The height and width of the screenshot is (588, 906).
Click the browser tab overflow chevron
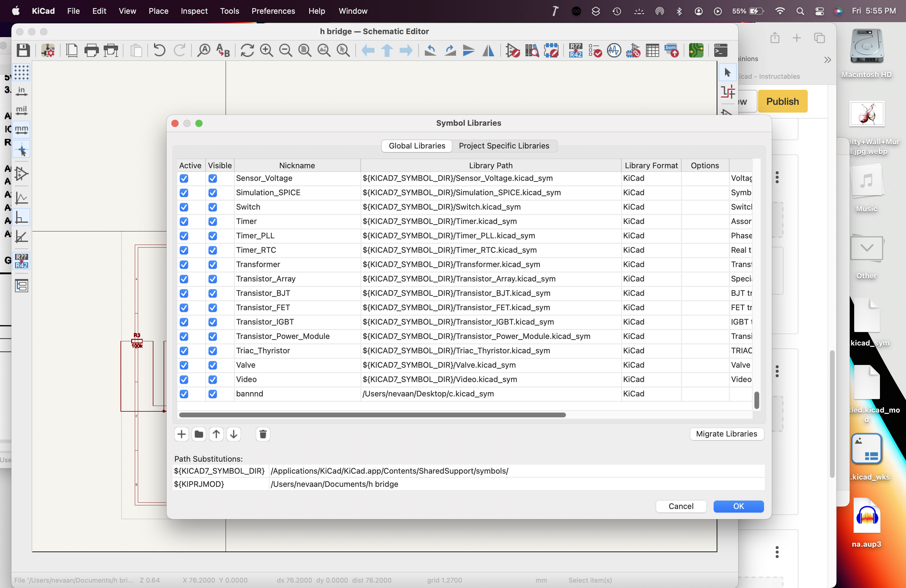tap(827, 60)
